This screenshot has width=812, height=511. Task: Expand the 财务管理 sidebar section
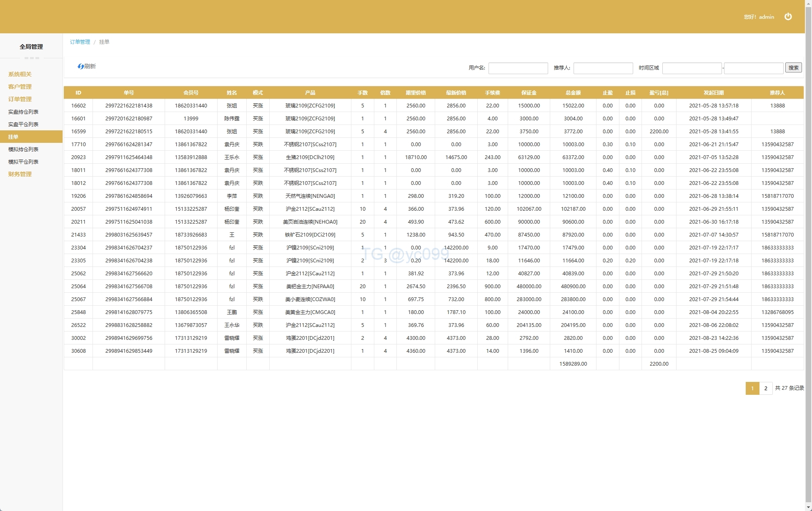click(x=20, y=174)
